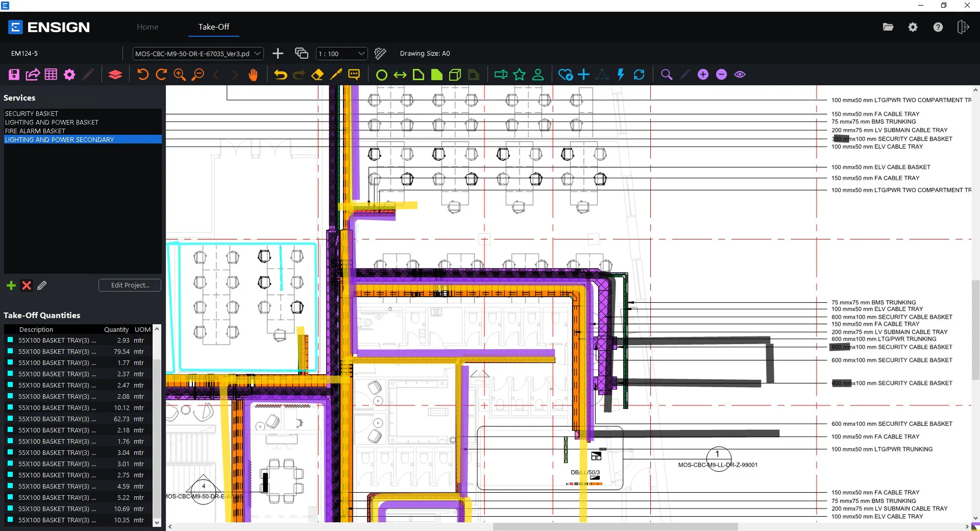980x531 pixels.
Task: Toggle checkbox for the 79.54 mtr basket tray row
Action: click(10, 351)
